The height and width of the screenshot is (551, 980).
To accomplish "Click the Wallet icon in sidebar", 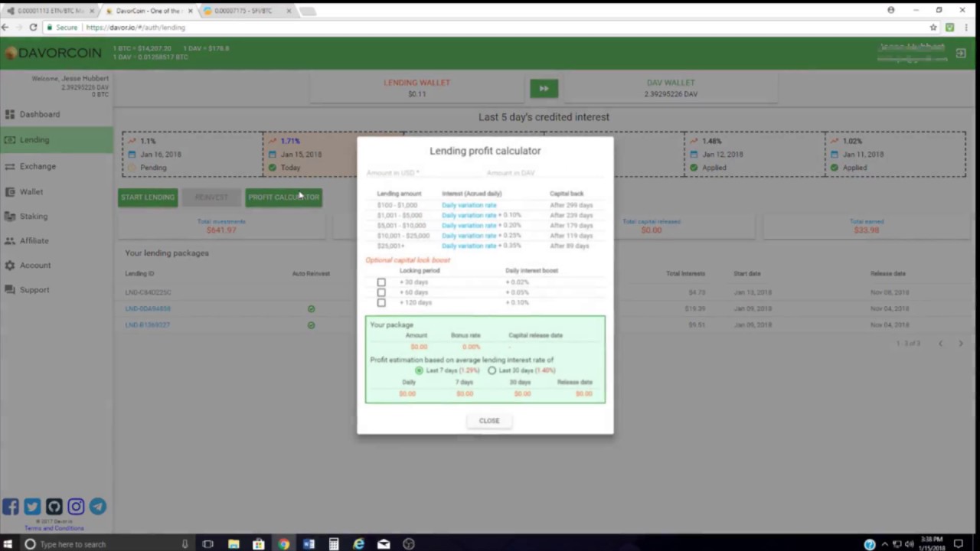I will click(10, 191).
